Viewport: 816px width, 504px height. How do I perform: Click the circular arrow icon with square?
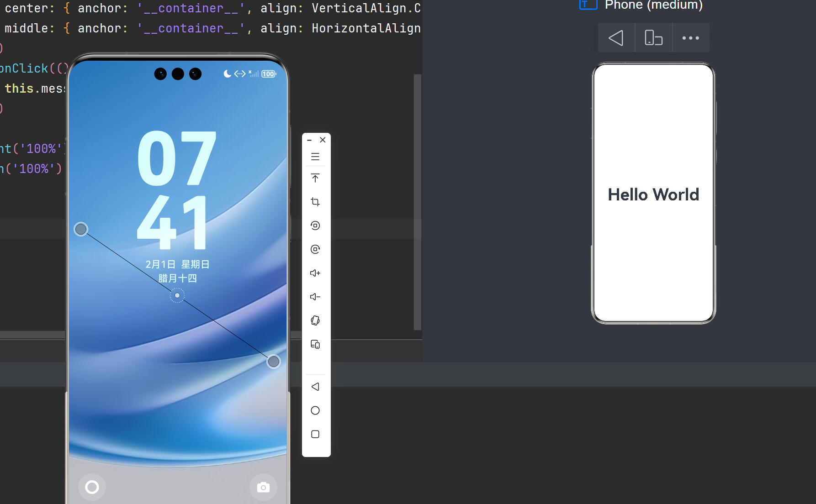point(315,226)
